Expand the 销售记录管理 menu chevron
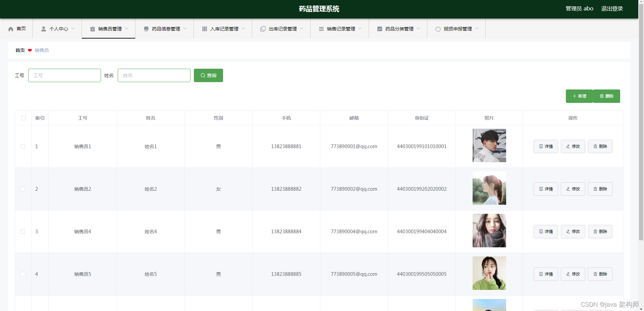Image resolution: width=644 pixels, height=311 pixels. [360, 28]
